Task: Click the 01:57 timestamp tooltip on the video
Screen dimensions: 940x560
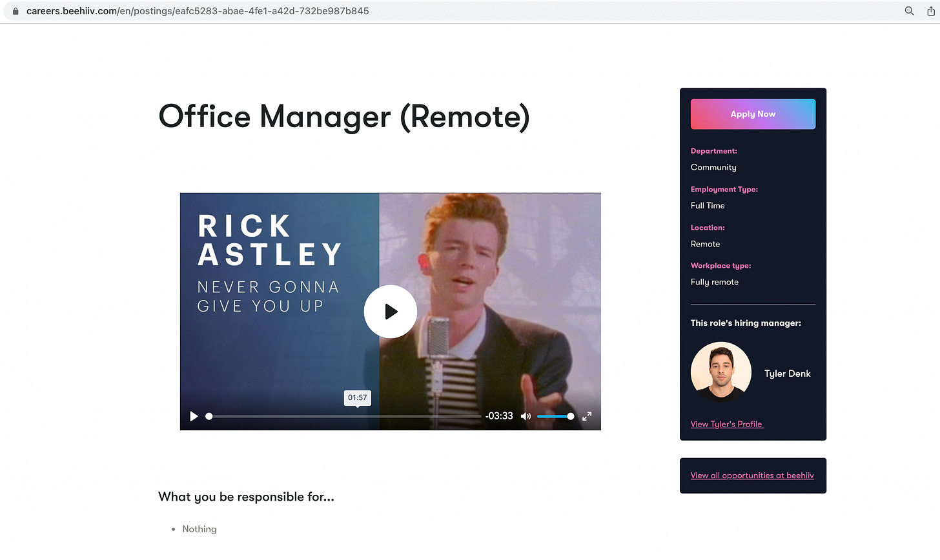Action: coord(358,397)
